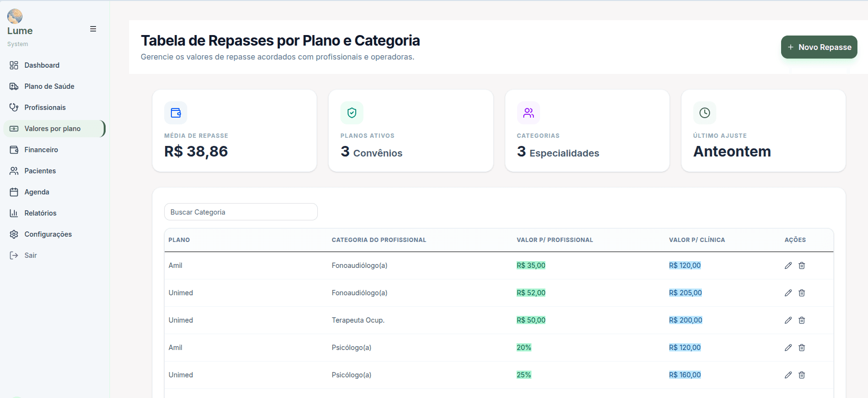Open Pacientes page

pos(54,171)
